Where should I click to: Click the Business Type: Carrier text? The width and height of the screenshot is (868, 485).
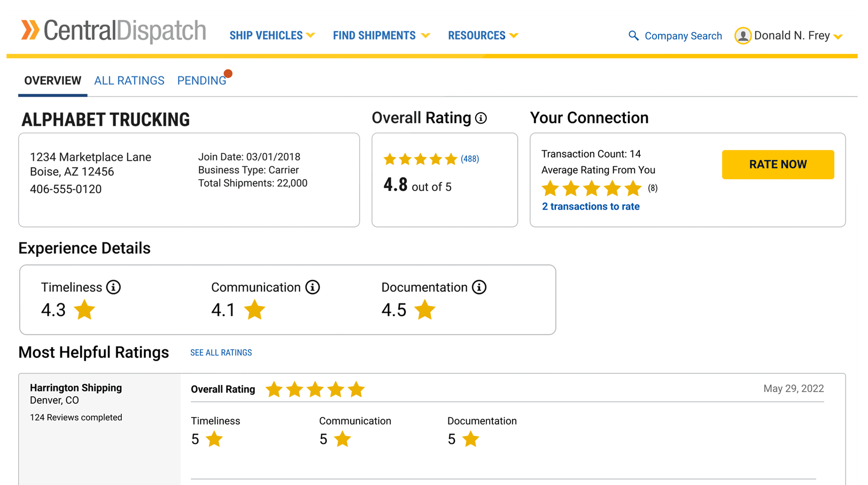[x=249, y=170]
